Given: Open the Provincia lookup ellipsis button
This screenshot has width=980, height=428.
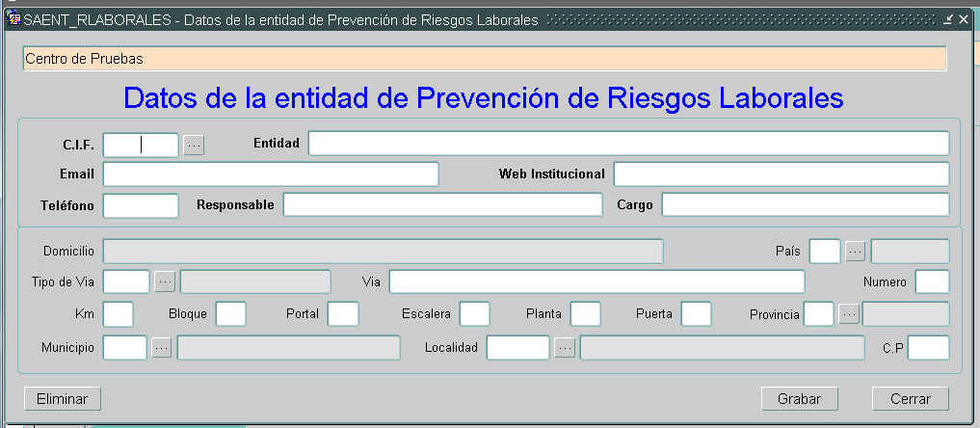Looking at the screenshot, I should (848, 314).
